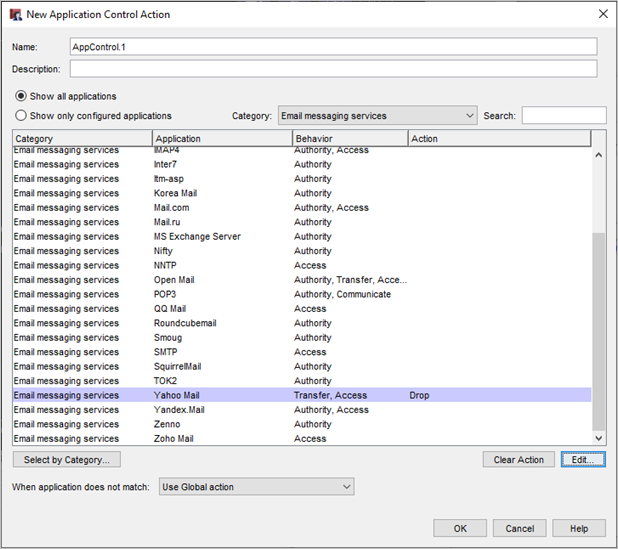Open the Category dropdown list
The width and height of the screenshot is (618, 549).
[377, 116]
